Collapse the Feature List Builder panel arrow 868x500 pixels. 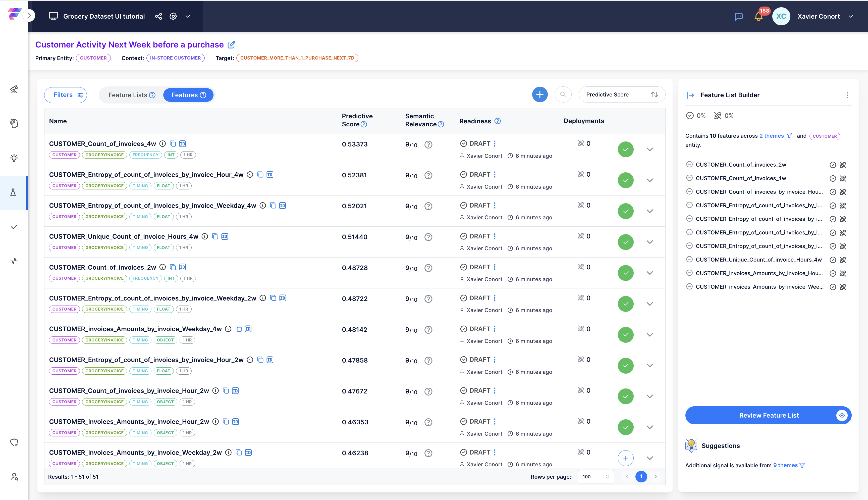(x=690, y=95)
